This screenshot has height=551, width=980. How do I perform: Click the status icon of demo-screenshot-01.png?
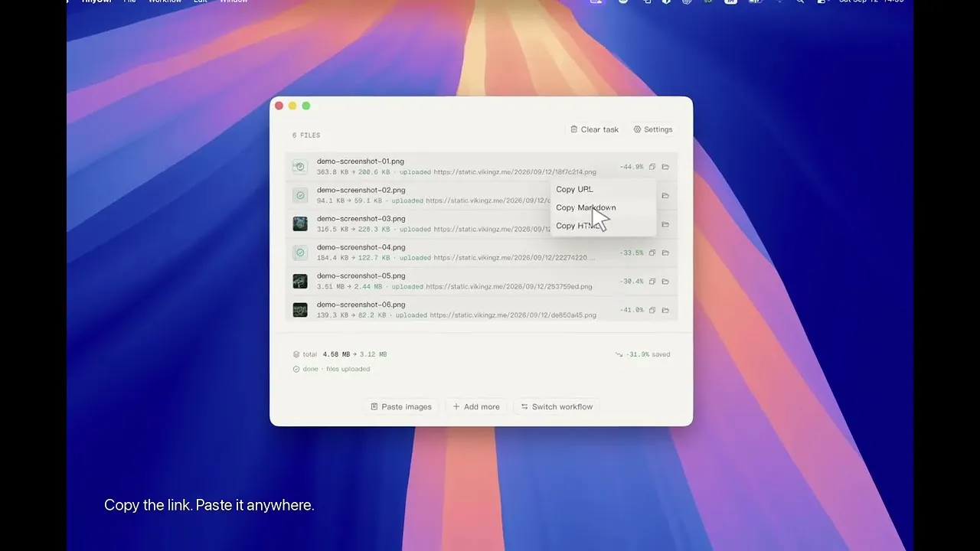point(300,167)
